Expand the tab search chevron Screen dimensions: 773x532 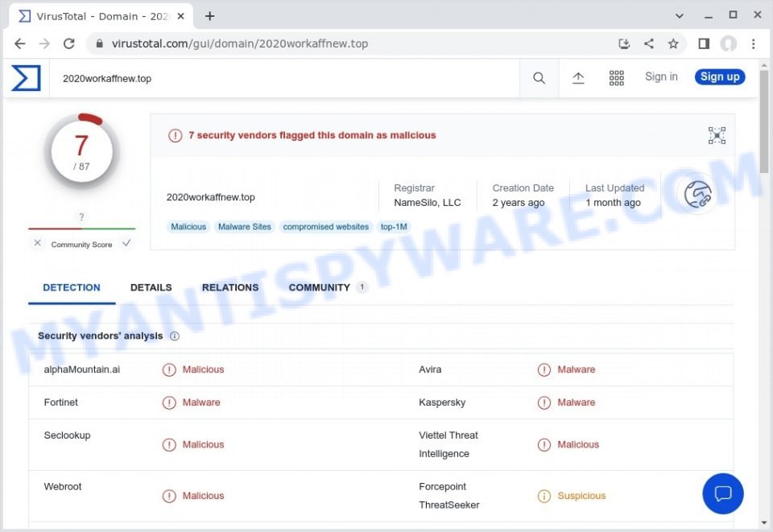click(x=680, y=16)
